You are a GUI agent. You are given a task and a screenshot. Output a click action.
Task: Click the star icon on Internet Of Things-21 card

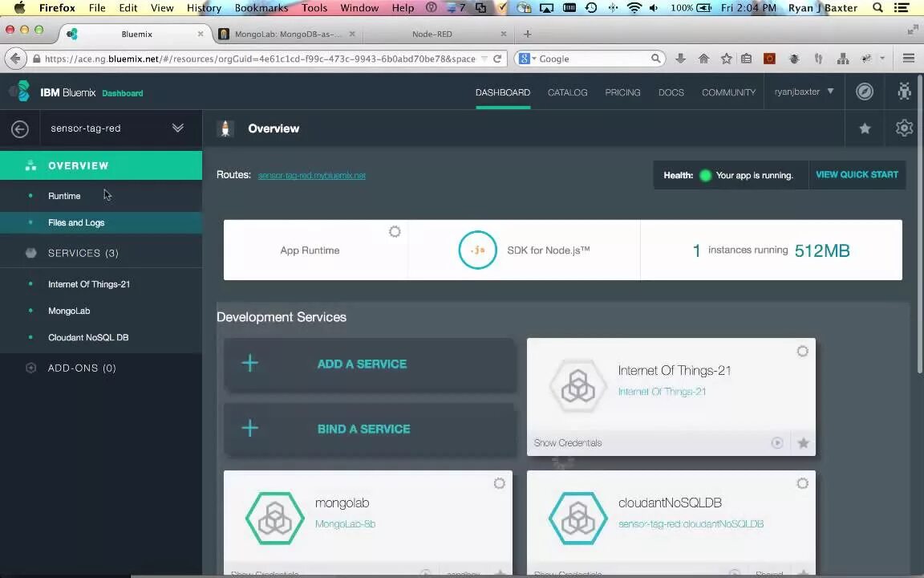[x=803, y=443]
